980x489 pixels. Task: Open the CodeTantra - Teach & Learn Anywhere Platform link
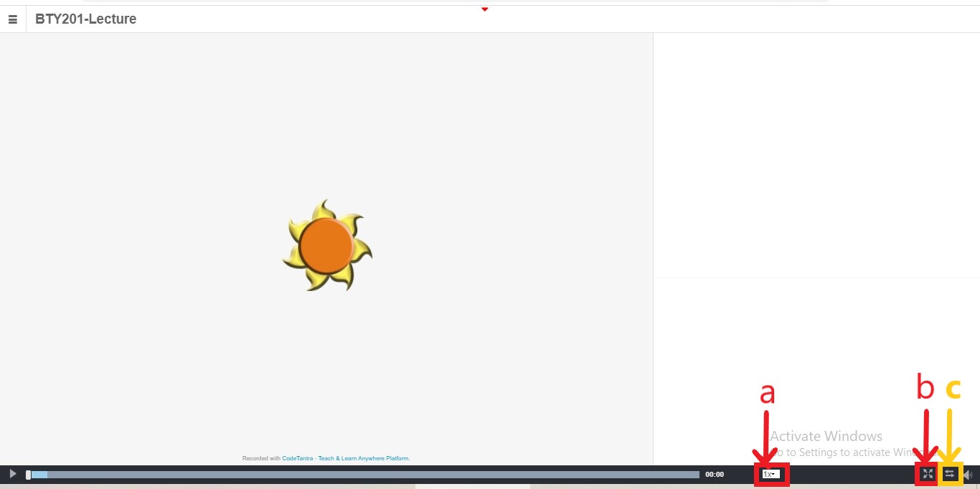click(x=345, y=458)
